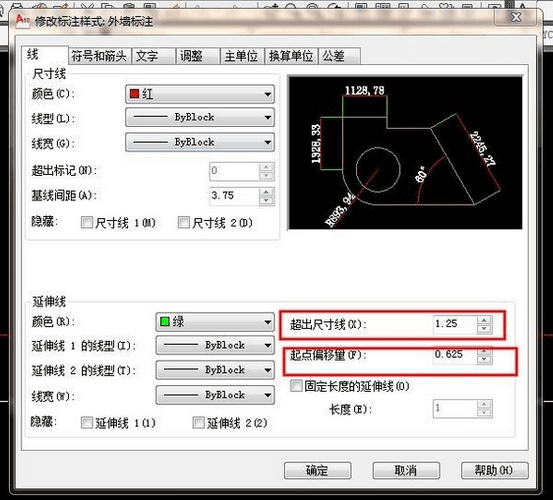This screenshot has width=553, height=500.
Task: Open 延伸线 颜色 dropdown showing 绿
Action: pyautogui.click(x=215, y=322)
